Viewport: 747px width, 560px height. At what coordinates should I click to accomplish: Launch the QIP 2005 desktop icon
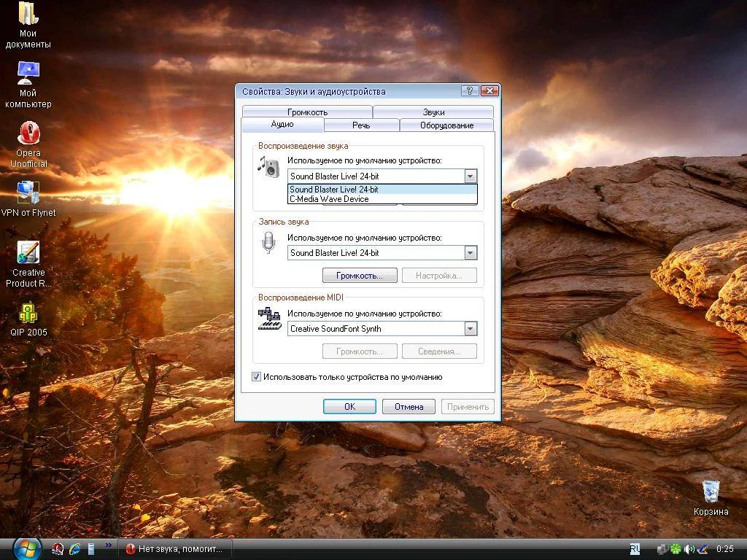(28, 319)
